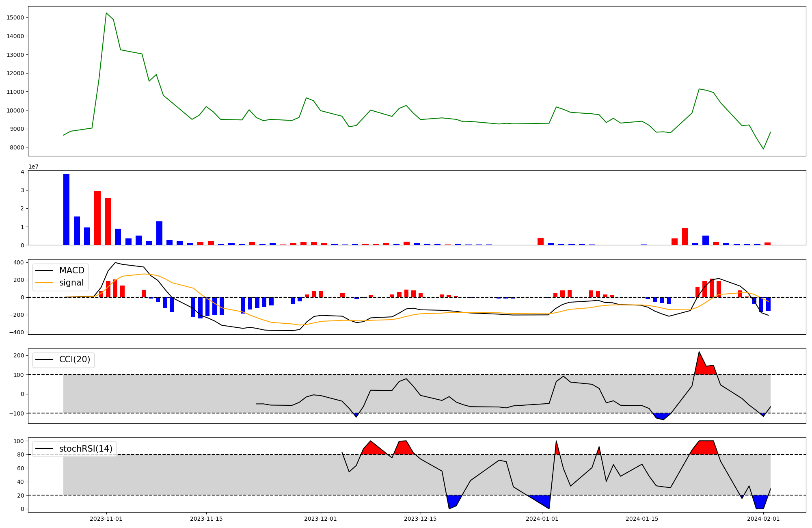Click the 2023-12-15 x-axis date label
This screenshot has height=528, width=812.
tap(421, 519)
